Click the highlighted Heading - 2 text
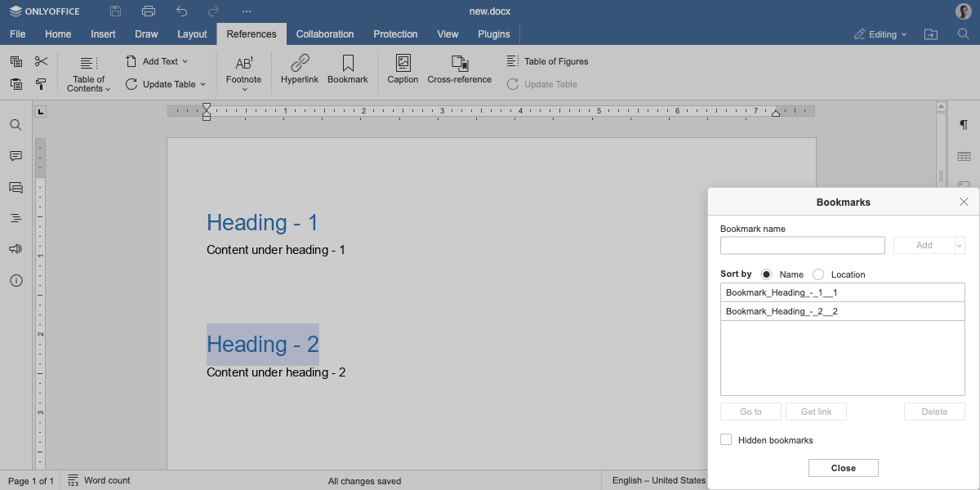The image size is (980, 490). [262, 345]
